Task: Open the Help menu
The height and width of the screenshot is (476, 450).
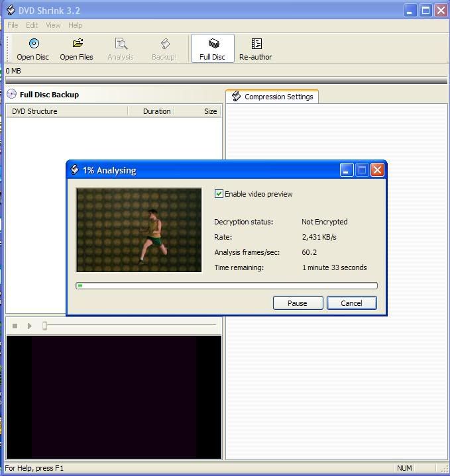Action: [x=76, y=25]
